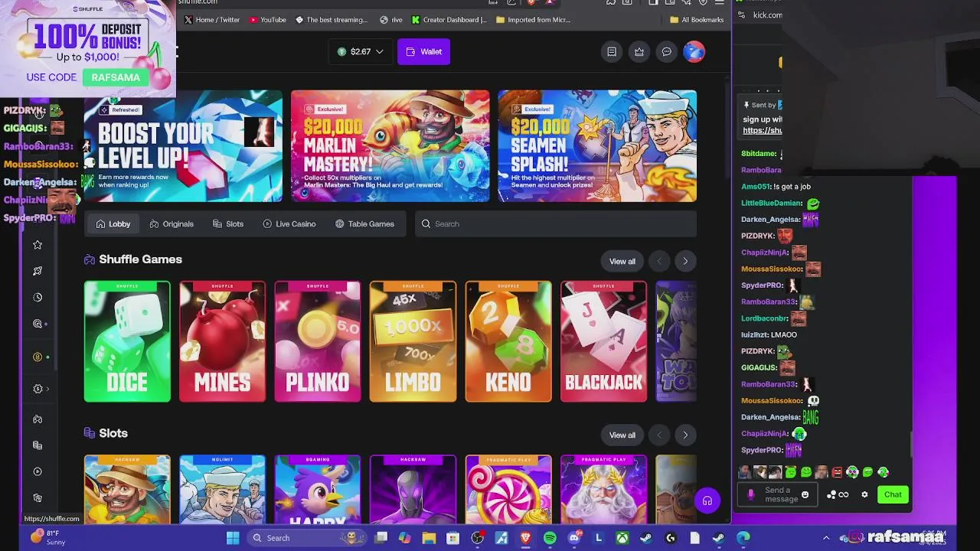Open the Wallet button

point(423,51)
